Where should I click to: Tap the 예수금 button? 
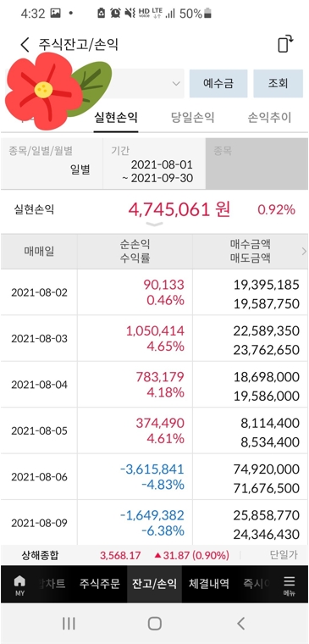[x=218, y=84]
